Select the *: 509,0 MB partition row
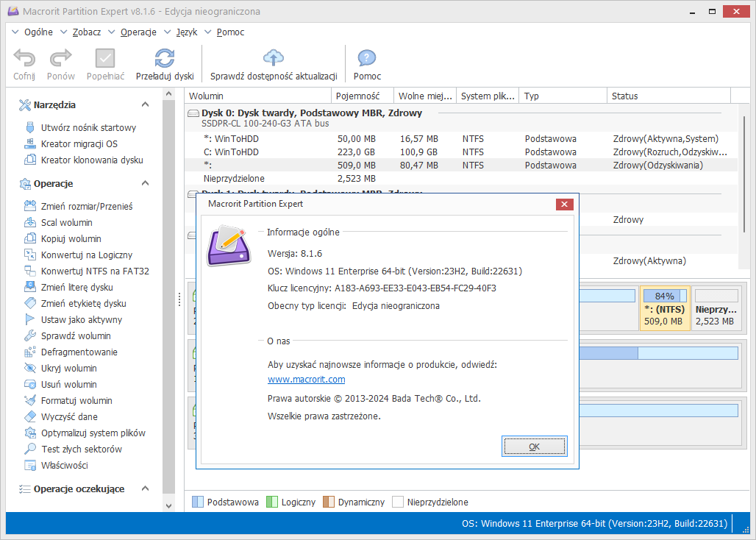 461,166
